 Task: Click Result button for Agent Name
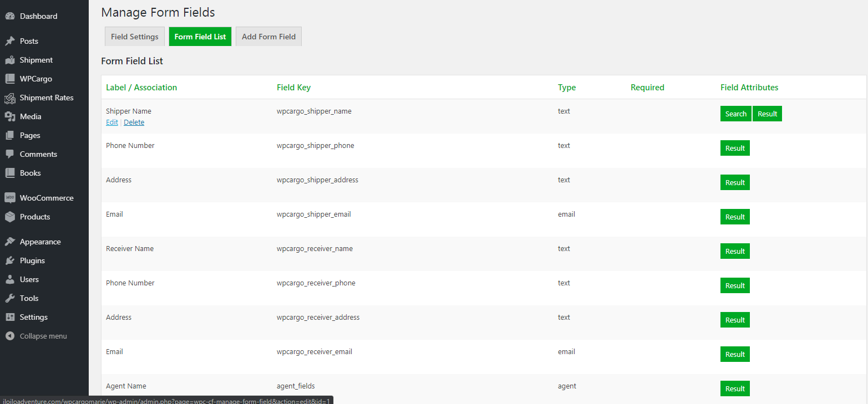pyautogui.click(x=735, y=388)
